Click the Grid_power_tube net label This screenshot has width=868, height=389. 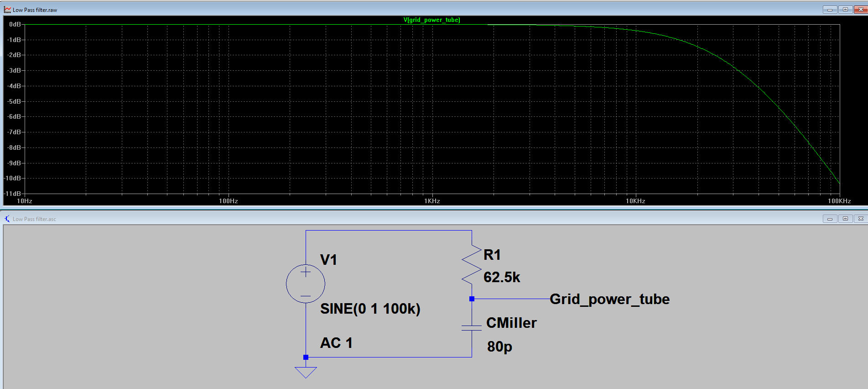point(610,299)
